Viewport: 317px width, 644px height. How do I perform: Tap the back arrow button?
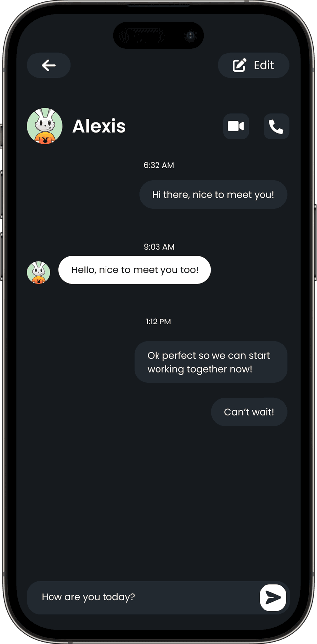pos(49,65)
